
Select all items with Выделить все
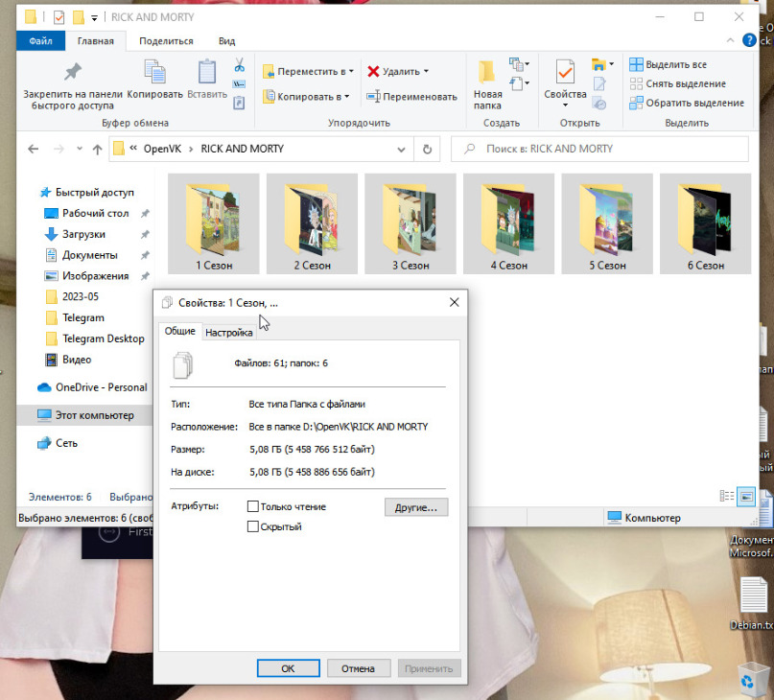click(x=668, y=64)
